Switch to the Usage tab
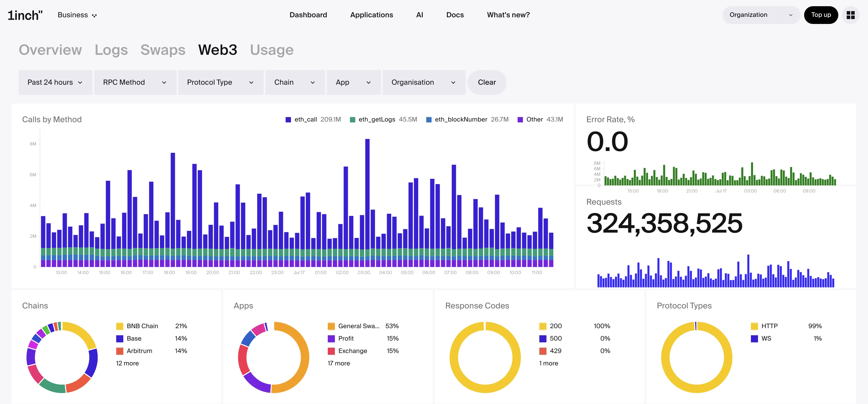The width and height of the screenshot is (868, 404). (272, 50)
